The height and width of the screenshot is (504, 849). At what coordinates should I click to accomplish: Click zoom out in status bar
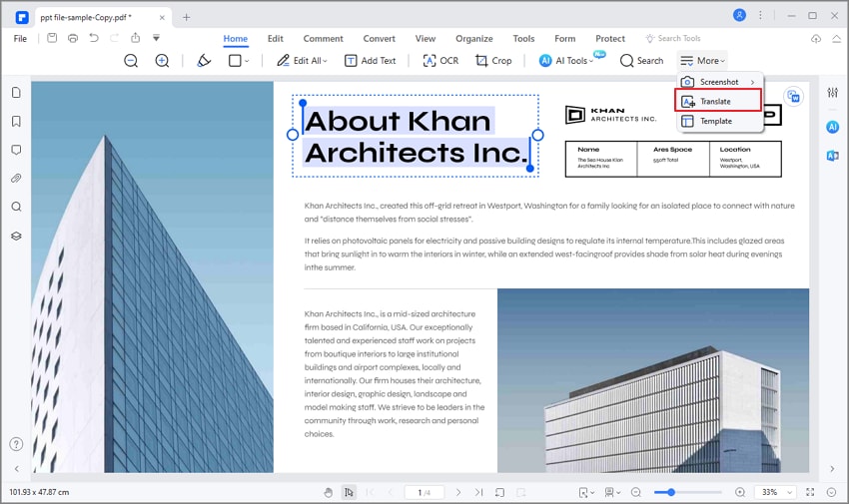click(x=636, y=492)
